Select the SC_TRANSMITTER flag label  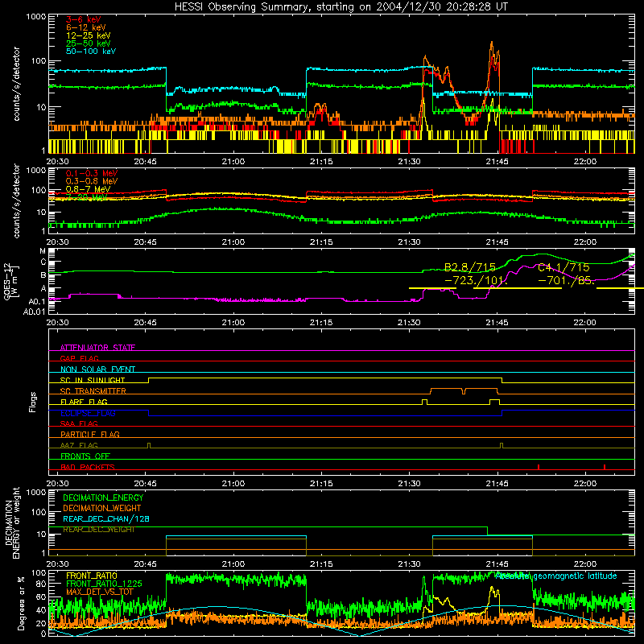click(93, 390)
